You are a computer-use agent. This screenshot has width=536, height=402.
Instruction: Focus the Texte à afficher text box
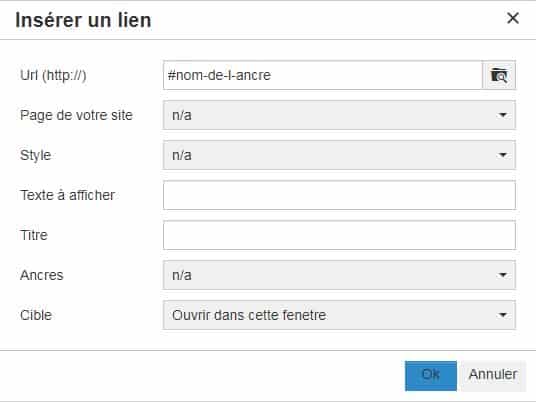[x=339, y=195]
